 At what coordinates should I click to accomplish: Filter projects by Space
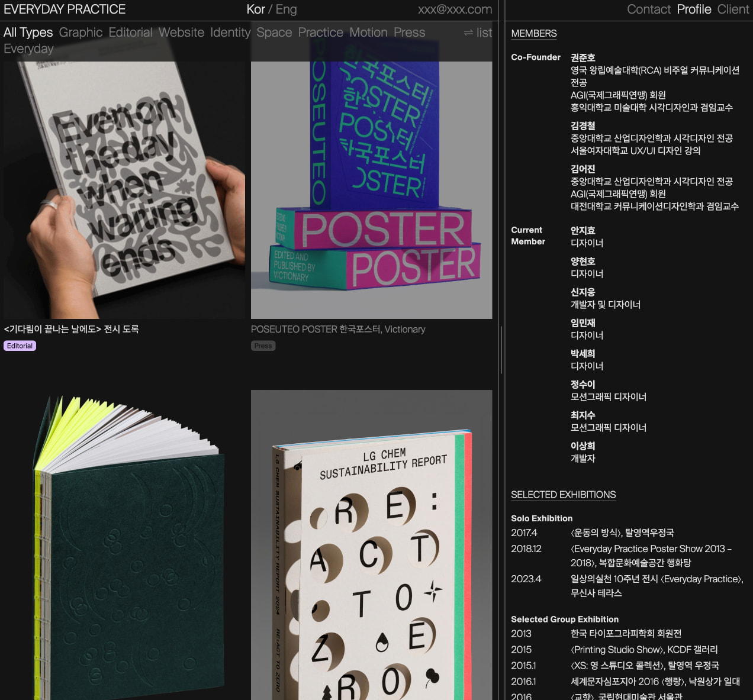tap(274, 33)
